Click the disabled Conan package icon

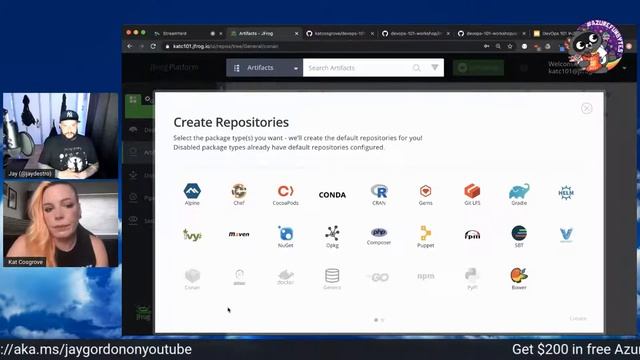click(192, 279)
